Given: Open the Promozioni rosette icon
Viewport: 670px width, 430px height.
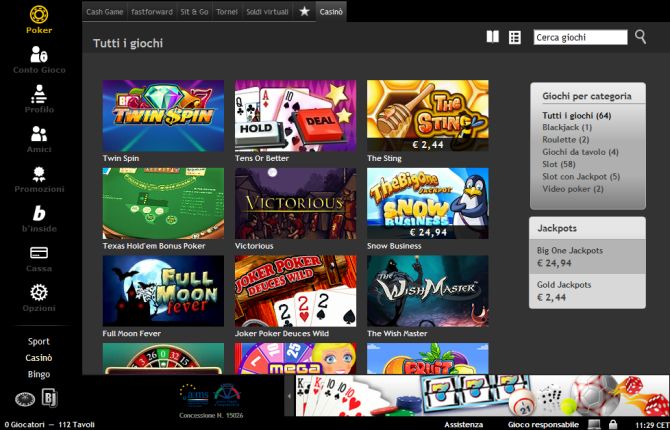Looking at the screenshot, I should click(x=39, y=174).
